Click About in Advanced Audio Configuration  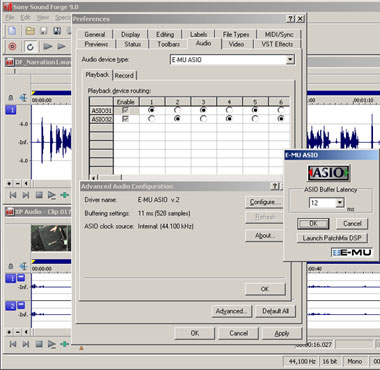tap(263, 235)
